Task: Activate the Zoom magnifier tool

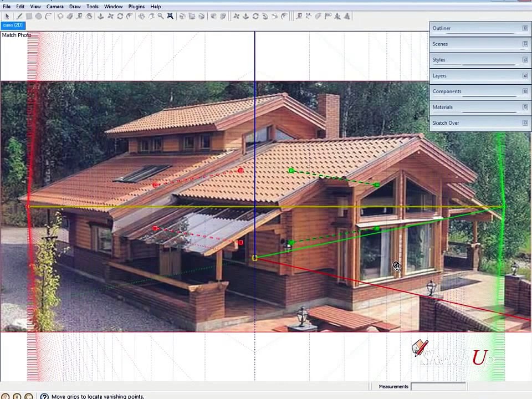Action: 161,16
